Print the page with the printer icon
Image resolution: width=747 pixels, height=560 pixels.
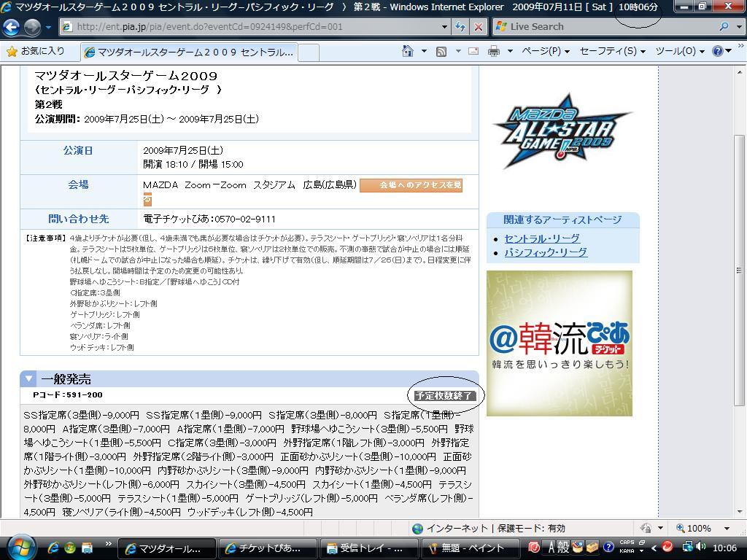(x=494, y=51)
